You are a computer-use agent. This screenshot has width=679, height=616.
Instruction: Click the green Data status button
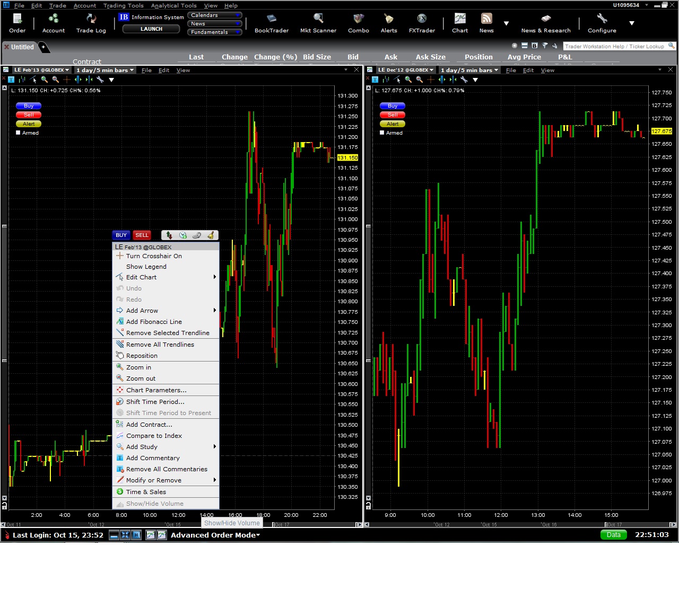point(614,535)
